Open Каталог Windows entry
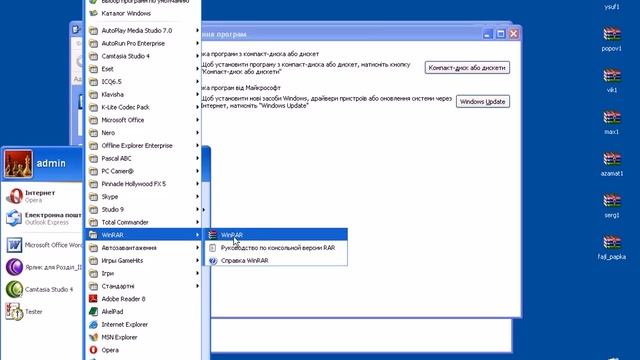Viewport: 640px width, 360px height. click(x=144, y=13)
